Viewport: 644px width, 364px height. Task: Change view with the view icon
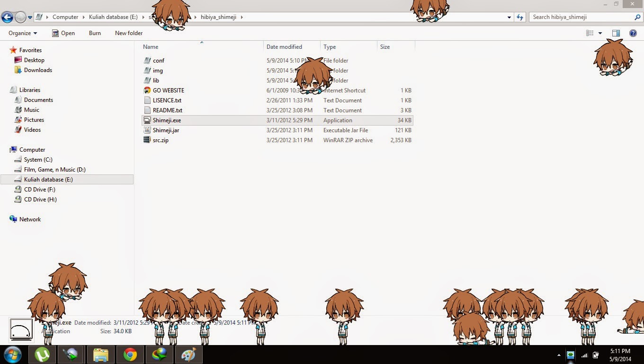pos(590,33)
